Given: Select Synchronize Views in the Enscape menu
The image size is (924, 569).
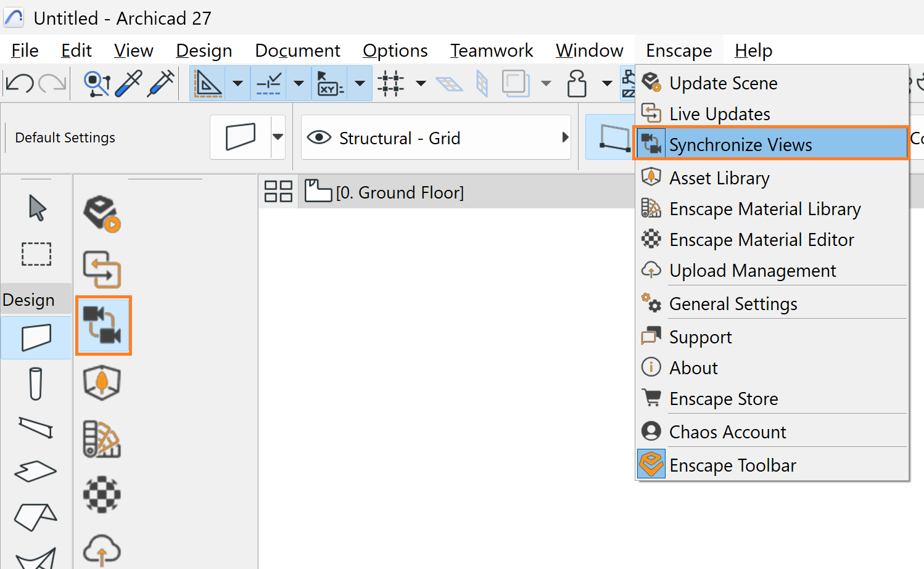Looking at the screenshot, I should coord(772,143).
